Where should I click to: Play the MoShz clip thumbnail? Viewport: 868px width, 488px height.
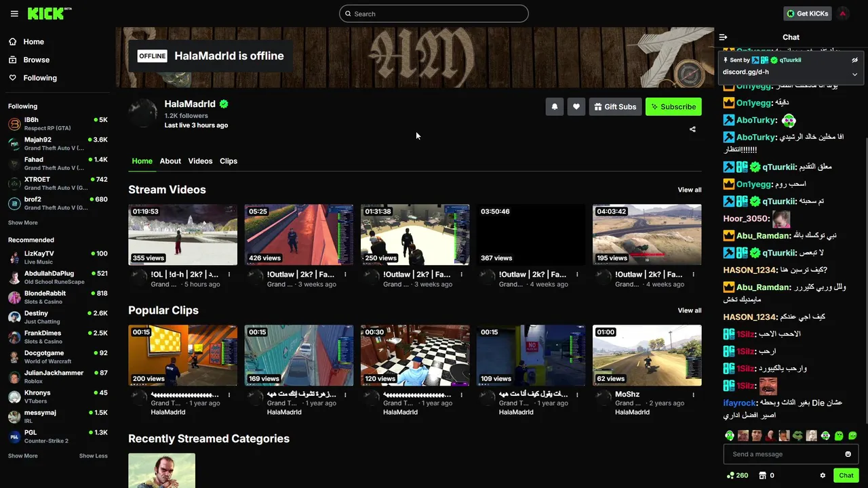[647, 355]
